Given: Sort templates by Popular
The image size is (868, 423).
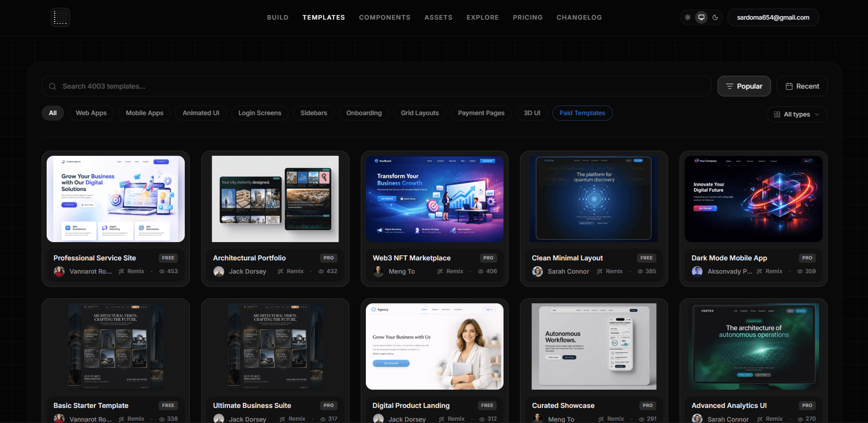Looking at the screenshot, I should click(744, 86).
